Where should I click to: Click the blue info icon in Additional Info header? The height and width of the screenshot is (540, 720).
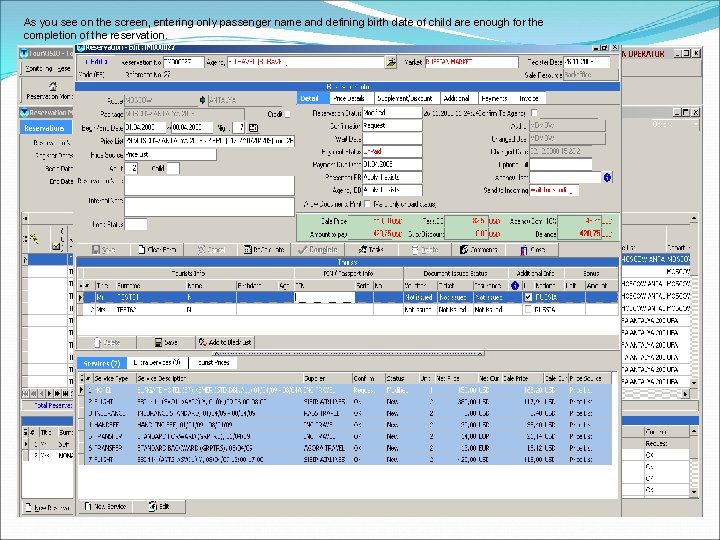515,286
